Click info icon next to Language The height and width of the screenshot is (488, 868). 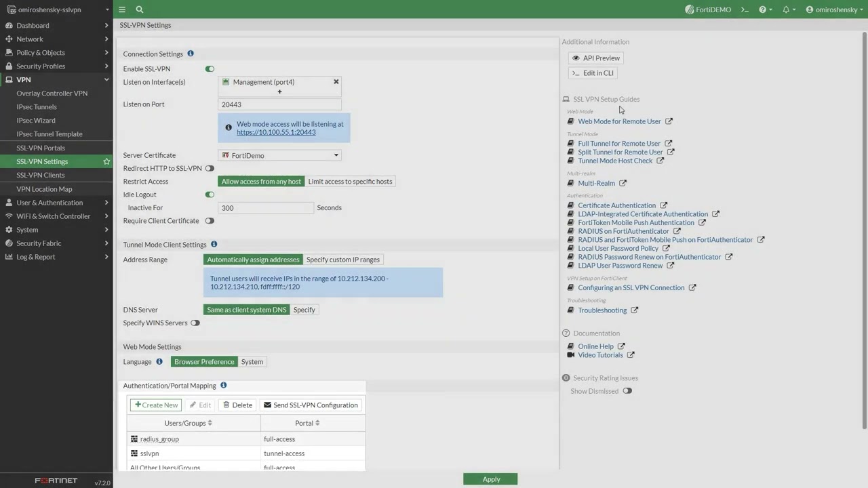pos(159,361)
